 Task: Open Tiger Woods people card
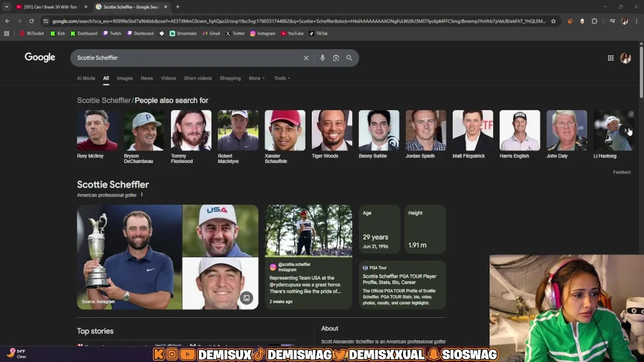[332, 134]
